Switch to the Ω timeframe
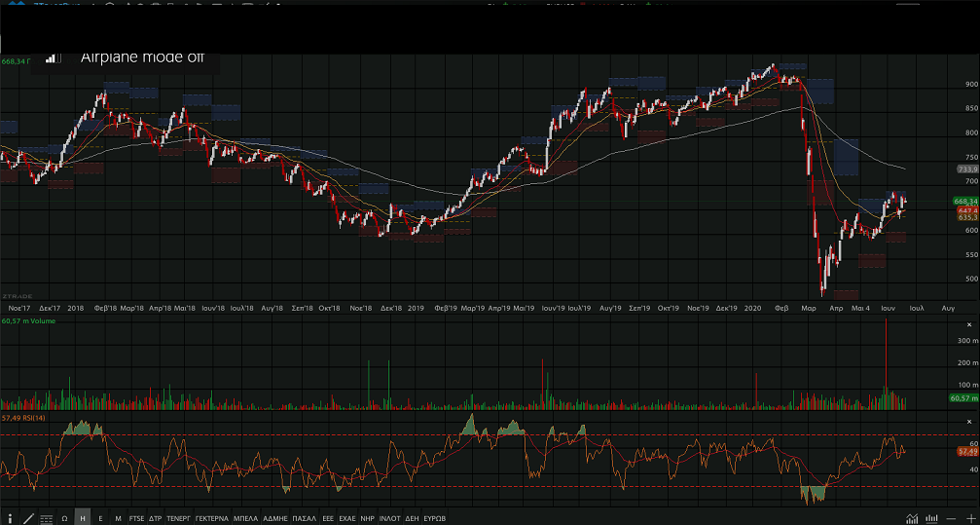 (x=64, y=518)
